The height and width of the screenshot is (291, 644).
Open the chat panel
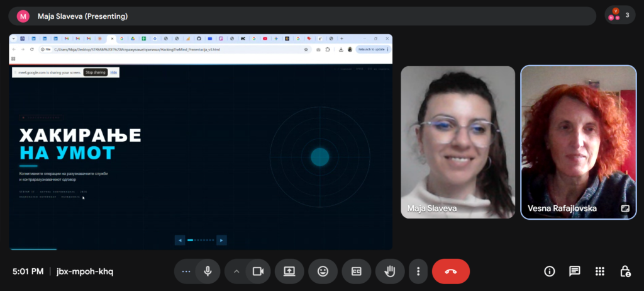pos(574,271)
